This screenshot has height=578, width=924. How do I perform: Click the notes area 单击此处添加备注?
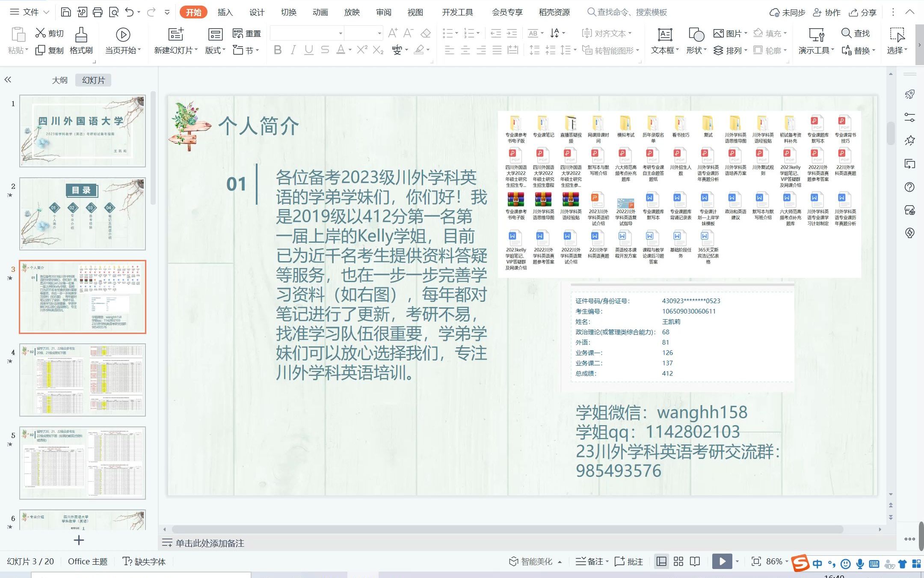coord(210,543)
